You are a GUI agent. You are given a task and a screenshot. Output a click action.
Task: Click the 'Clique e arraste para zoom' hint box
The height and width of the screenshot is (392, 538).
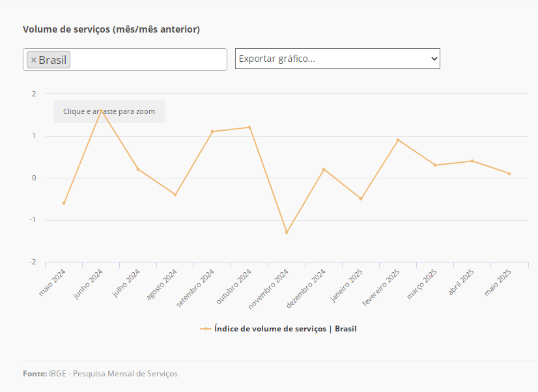(x=109, y=111)
